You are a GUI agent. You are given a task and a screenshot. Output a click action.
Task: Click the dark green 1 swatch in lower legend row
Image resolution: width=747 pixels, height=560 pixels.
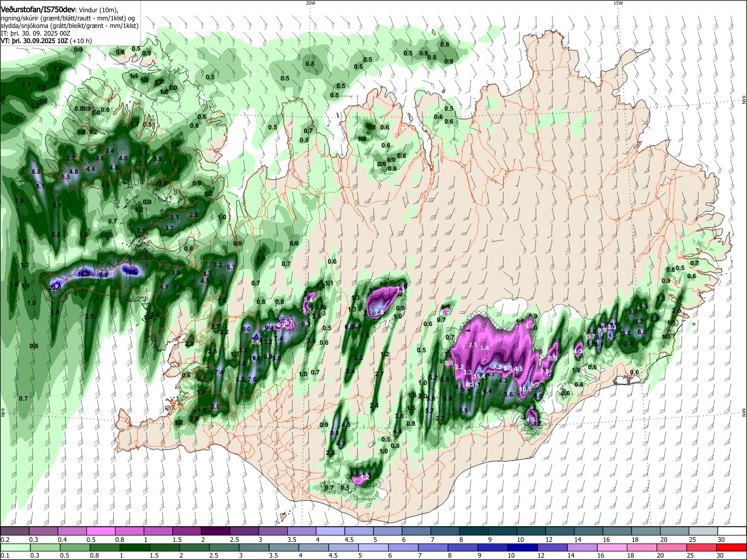tap(134, 547)
